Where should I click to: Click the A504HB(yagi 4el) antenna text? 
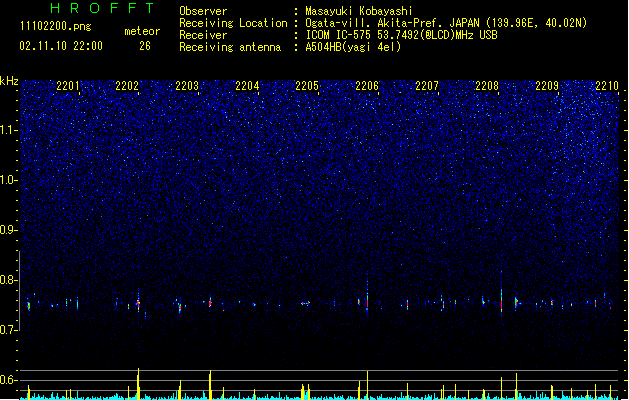coord(353,47)
